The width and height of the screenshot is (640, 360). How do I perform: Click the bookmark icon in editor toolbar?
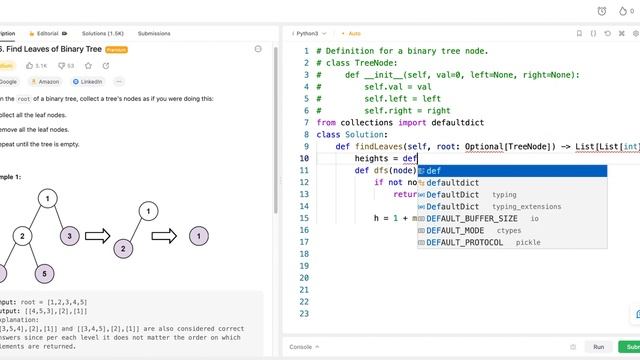[579, 33]
